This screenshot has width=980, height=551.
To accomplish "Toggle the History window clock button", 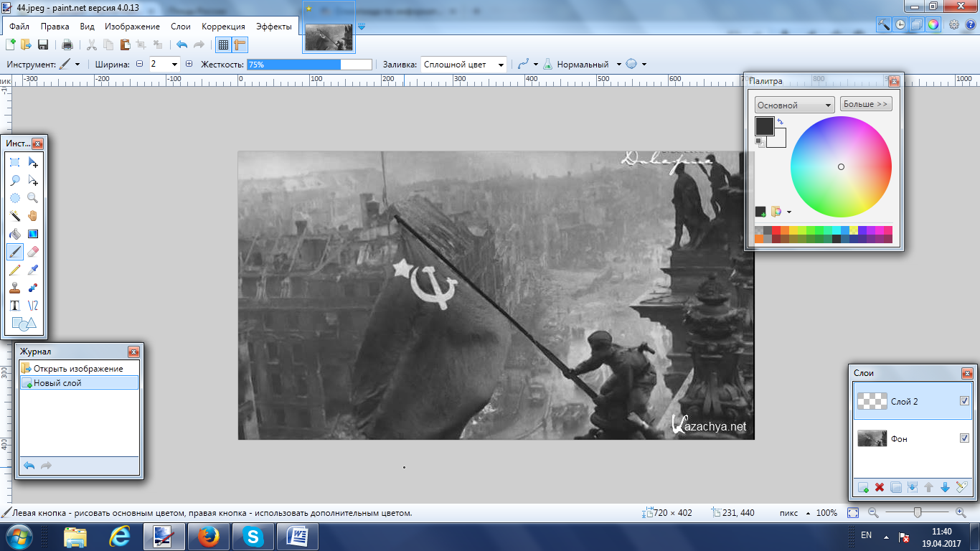I will coord(900,24).
